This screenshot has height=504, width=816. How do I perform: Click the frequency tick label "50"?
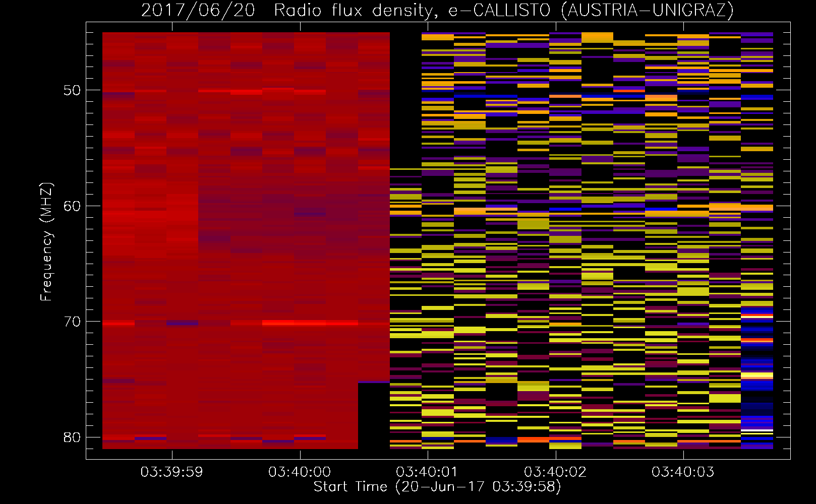[72, 90]
